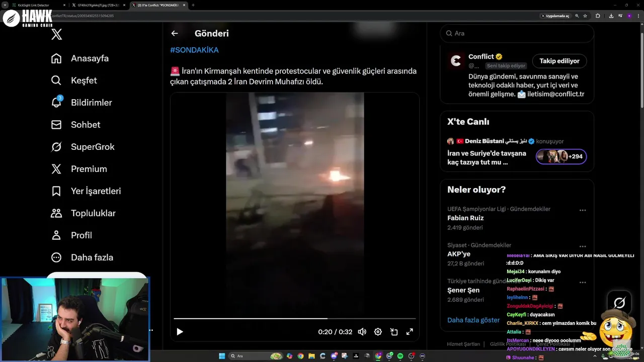Screen dimensions: 644x362
Task: Open Profil page
Action: [x=71, y=235]
